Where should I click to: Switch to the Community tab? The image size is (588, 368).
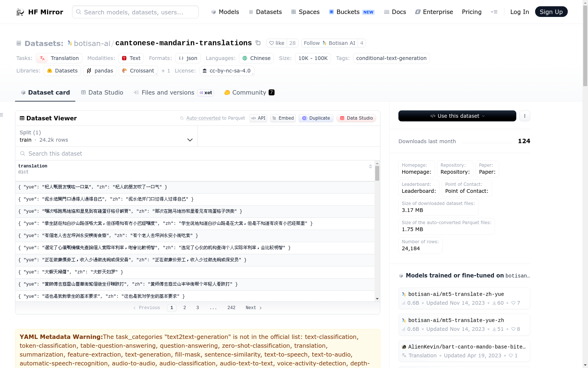(250, 92)
